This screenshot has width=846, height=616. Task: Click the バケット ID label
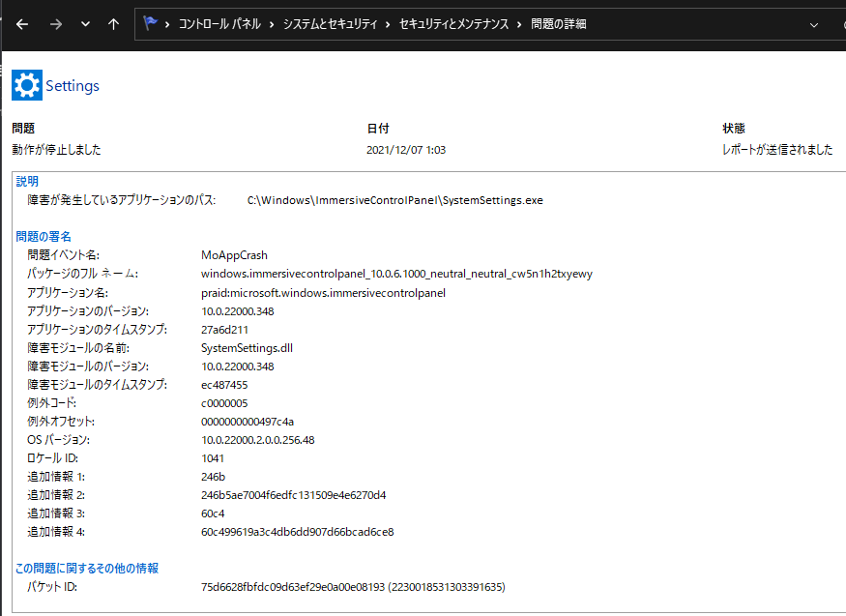pyautogui.click(x=52, y=586)
